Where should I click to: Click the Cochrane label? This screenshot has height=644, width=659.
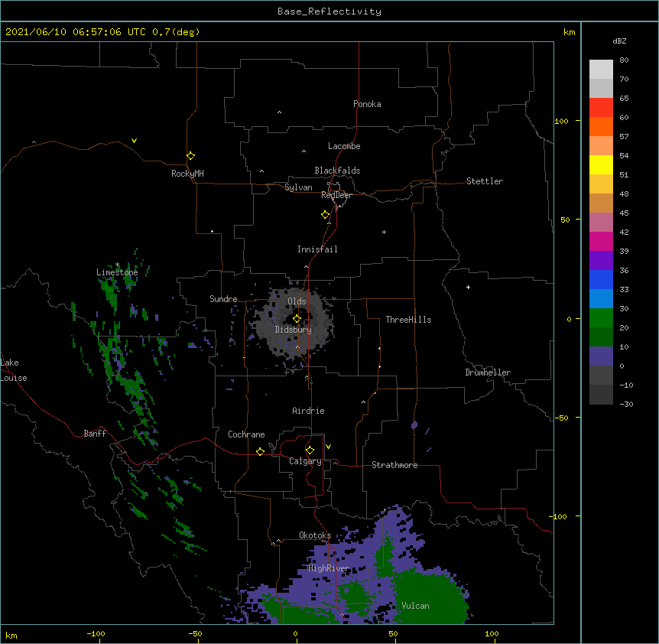point(246,434)
